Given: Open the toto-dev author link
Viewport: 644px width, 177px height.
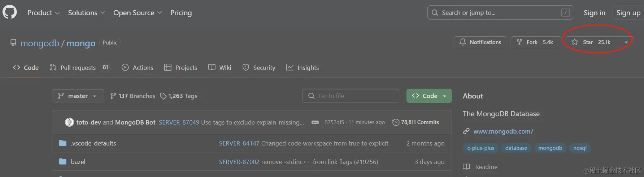Looking at the screenshot, I should [88, 122].
